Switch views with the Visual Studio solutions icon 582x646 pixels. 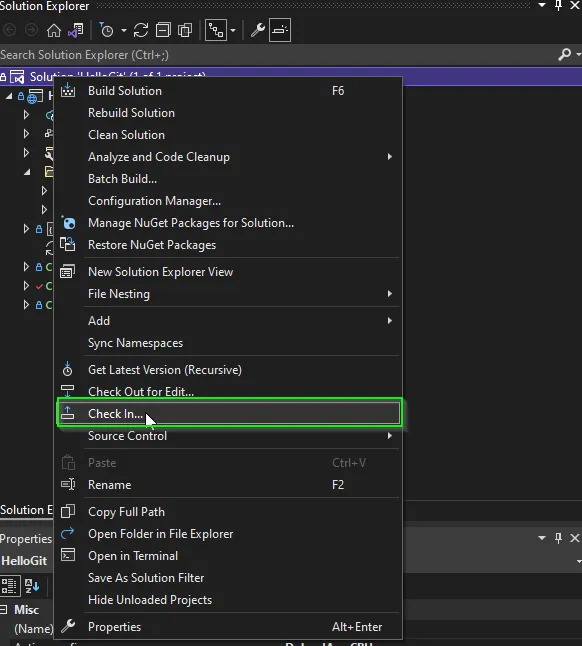(76, 30)
